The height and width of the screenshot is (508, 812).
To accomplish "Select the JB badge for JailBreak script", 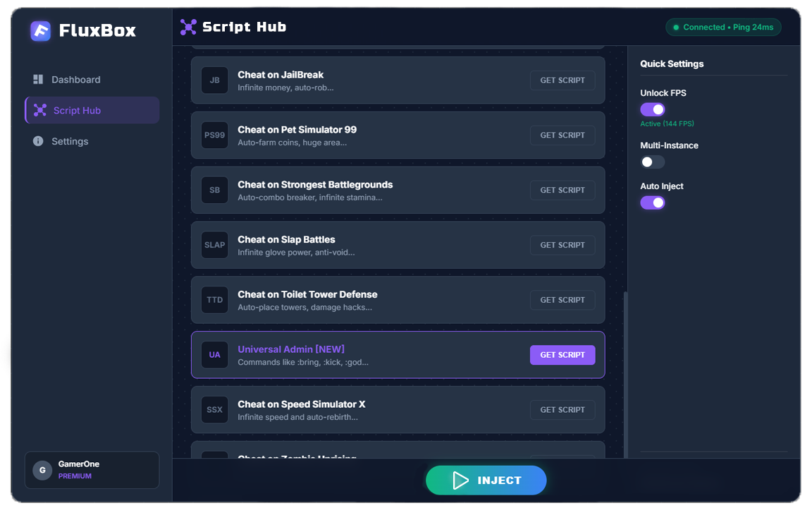I will pyautogui.click(x=214, y=80).
